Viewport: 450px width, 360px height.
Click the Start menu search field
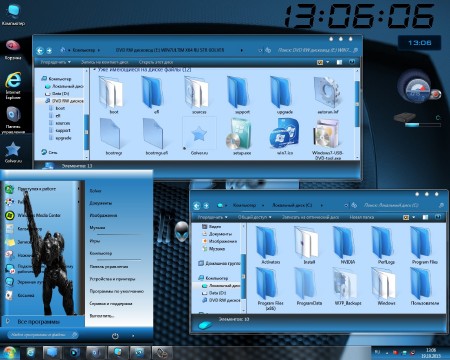click(x=43, y=335)
